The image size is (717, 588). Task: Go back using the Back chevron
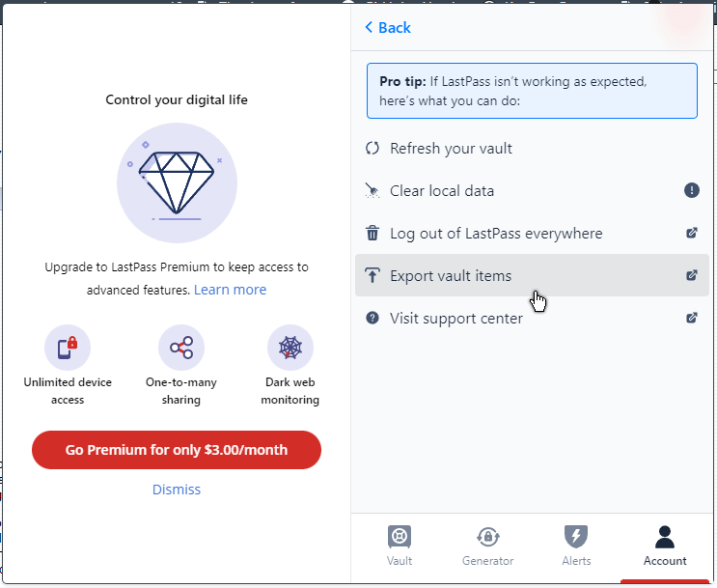388,27
